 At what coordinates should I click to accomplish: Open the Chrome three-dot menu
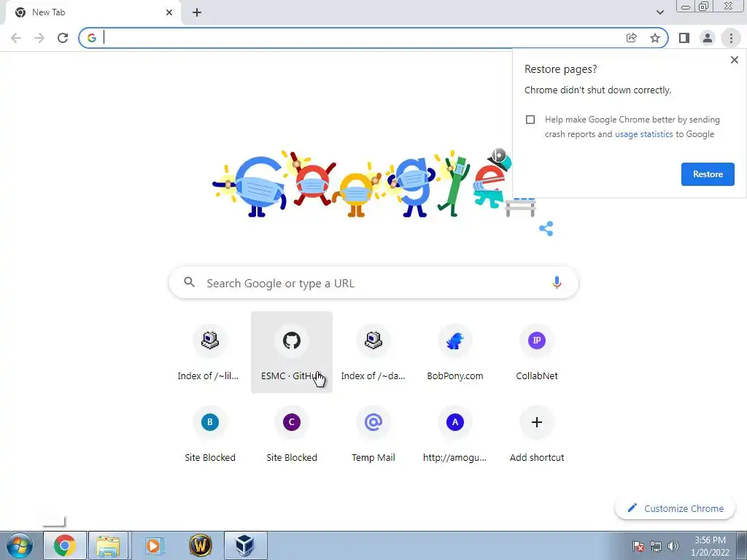pyautogui.click(x=731, y=38)
